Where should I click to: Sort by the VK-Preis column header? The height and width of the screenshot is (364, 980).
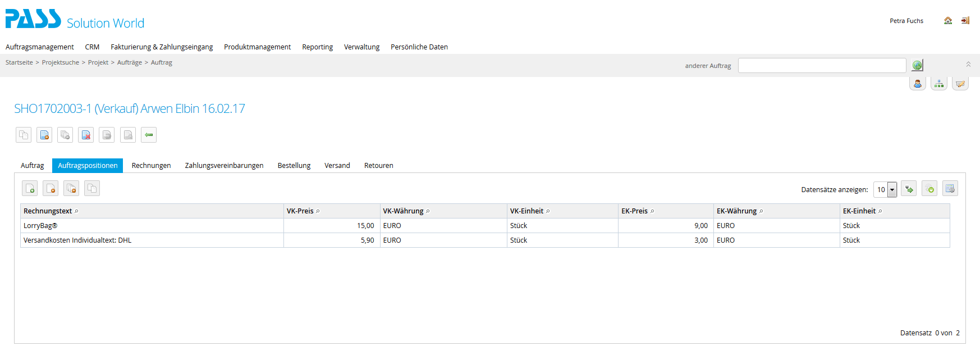[x=300, y=211]
